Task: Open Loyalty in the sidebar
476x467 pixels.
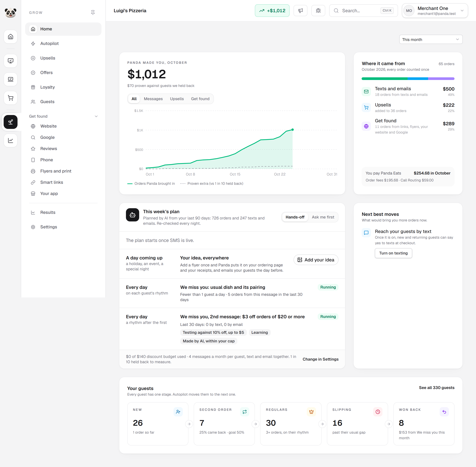Action: (x=63, y=87)
